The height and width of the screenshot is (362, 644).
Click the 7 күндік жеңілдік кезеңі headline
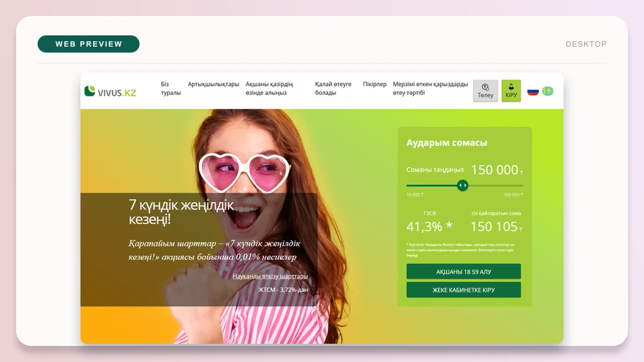[182, 212]
